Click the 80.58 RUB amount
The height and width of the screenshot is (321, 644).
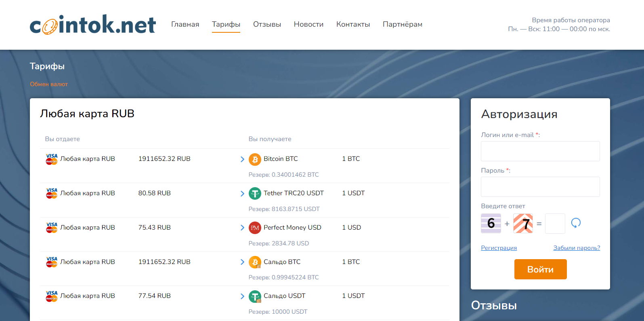[155, 193]
